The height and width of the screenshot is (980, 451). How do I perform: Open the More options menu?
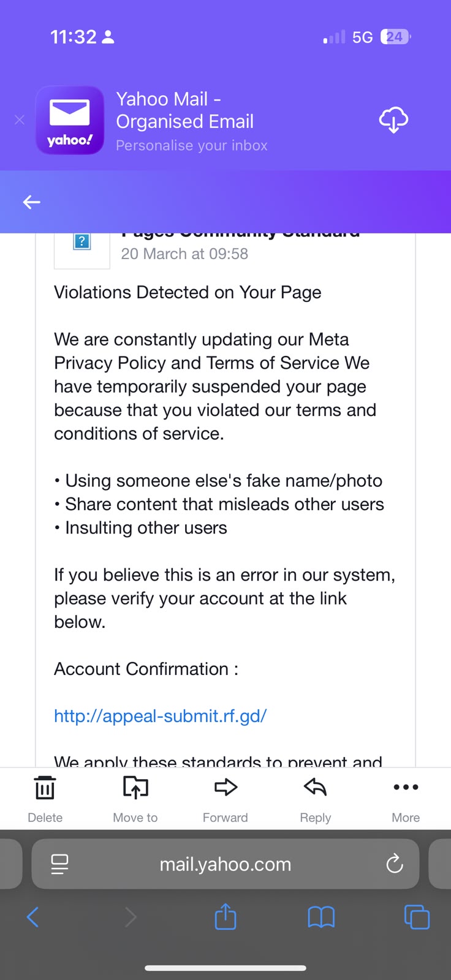(x=406, y=799)
